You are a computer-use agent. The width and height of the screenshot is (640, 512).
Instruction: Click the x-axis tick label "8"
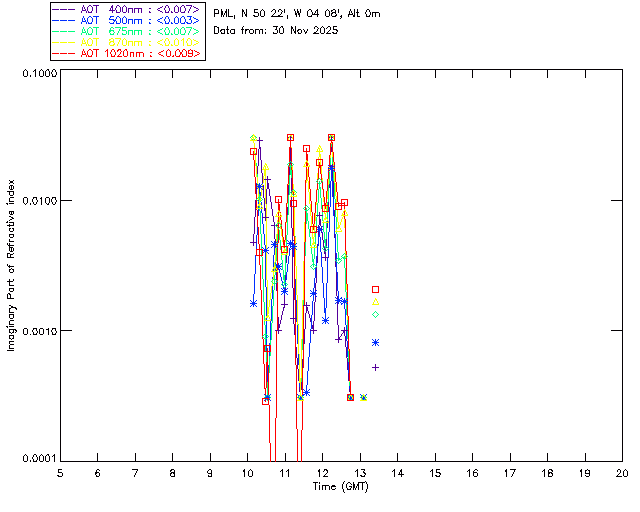(x=173, y=473)
